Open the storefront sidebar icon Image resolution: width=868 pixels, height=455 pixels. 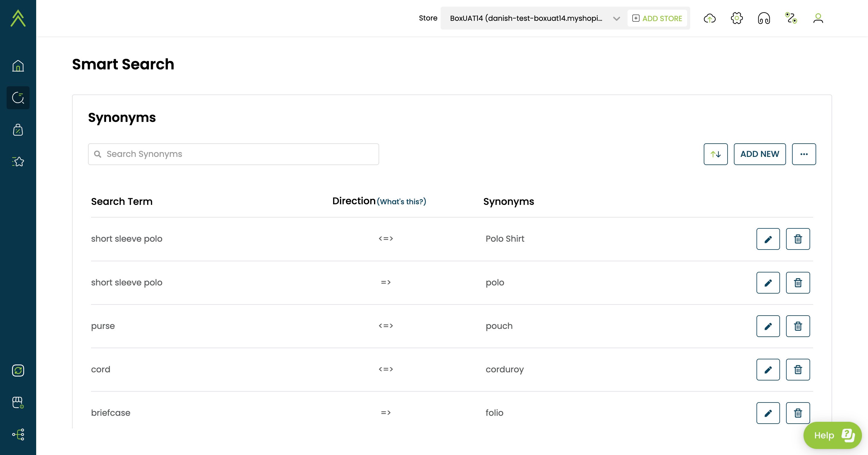(18, 402)
